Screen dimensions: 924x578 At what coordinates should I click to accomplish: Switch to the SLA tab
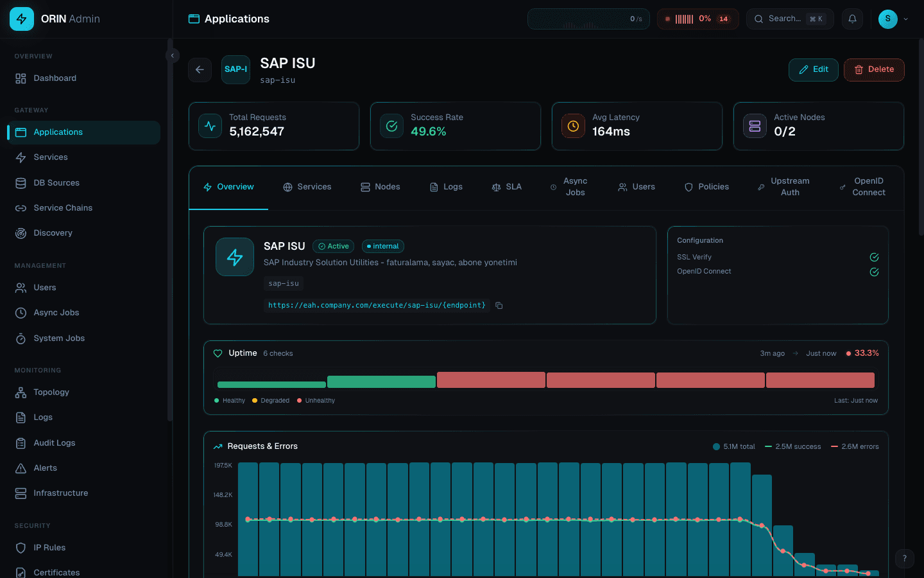coord(506,187)
